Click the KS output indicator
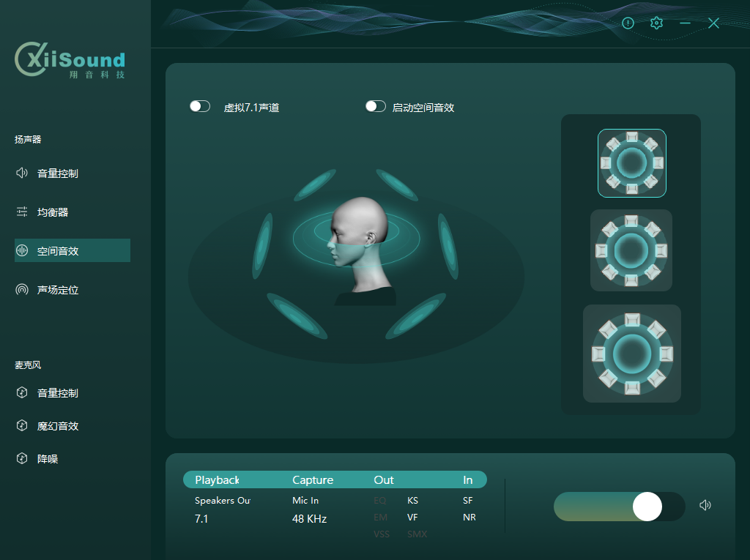 413,501
